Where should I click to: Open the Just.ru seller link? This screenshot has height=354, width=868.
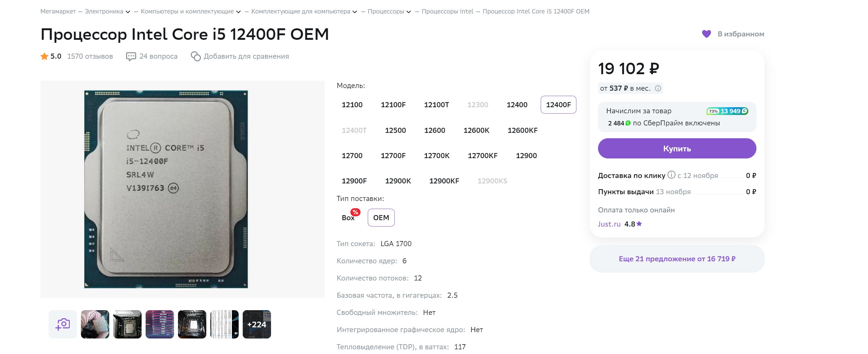609,224
